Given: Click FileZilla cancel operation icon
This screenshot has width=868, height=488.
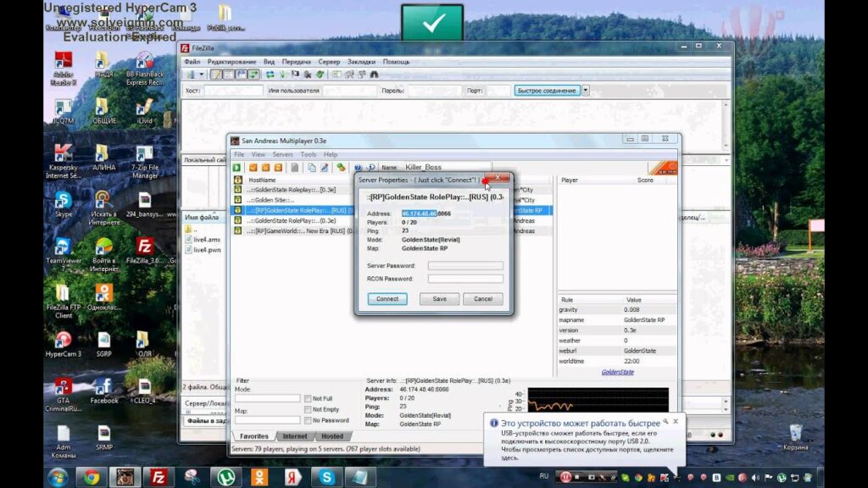Looking at the screenshot, I should (295, 75).
